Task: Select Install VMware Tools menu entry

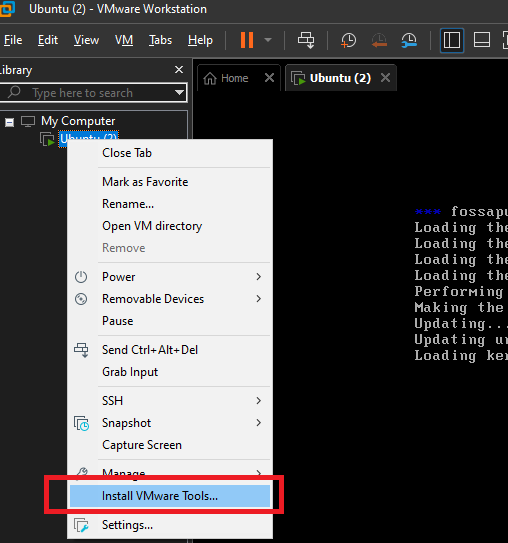Action: click(170, 496)
